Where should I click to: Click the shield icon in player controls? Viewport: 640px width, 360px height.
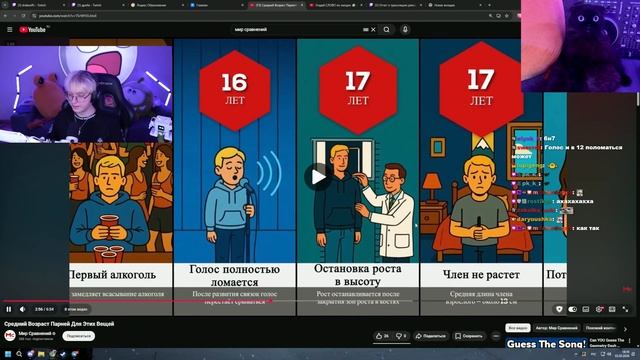coord(559,309)
